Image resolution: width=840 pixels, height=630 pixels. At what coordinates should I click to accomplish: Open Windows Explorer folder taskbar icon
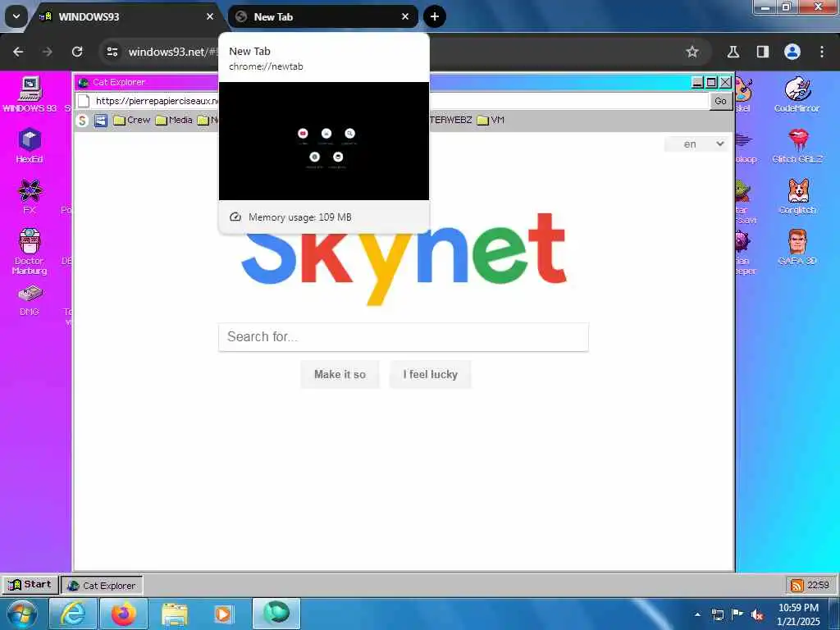click(x=174, y=614)
